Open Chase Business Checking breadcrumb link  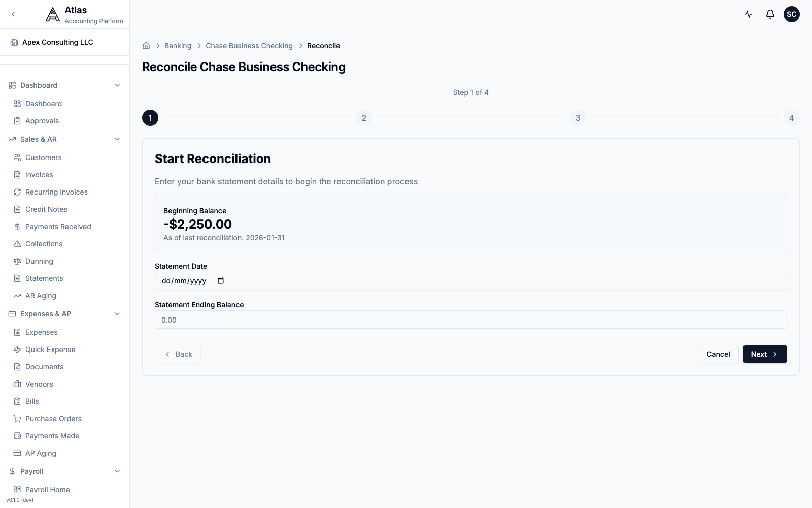click(x=249, y=46)
